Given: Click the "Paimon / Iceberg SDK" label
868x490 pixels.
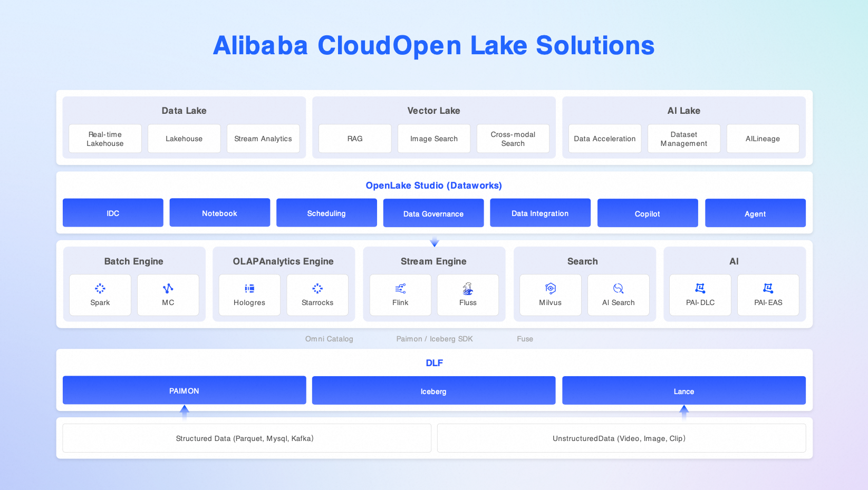Looking at the screenshot, I should [435, 339].
